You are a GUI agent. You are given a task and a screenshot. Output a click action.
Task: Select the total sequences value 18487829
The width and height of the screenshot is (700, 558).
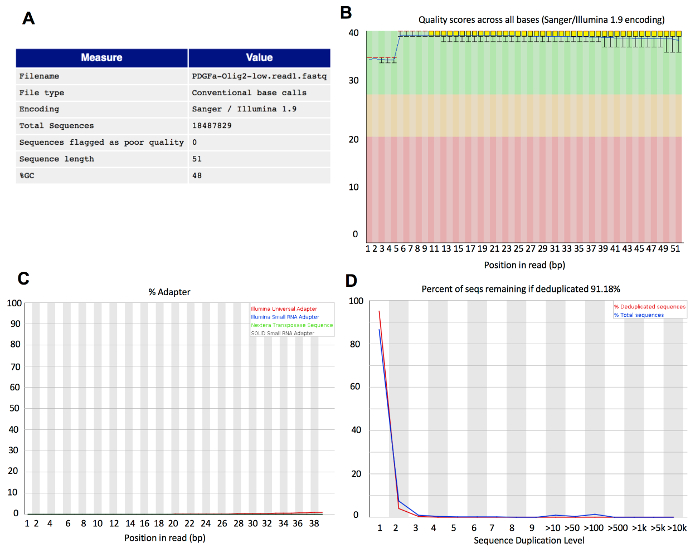pos(213,126)
